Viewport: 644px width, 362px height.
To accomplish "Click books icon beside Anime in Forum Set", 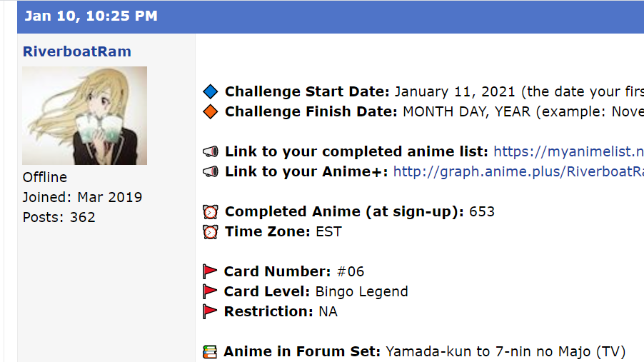I will pyautogui.click(x=210, y=352).
